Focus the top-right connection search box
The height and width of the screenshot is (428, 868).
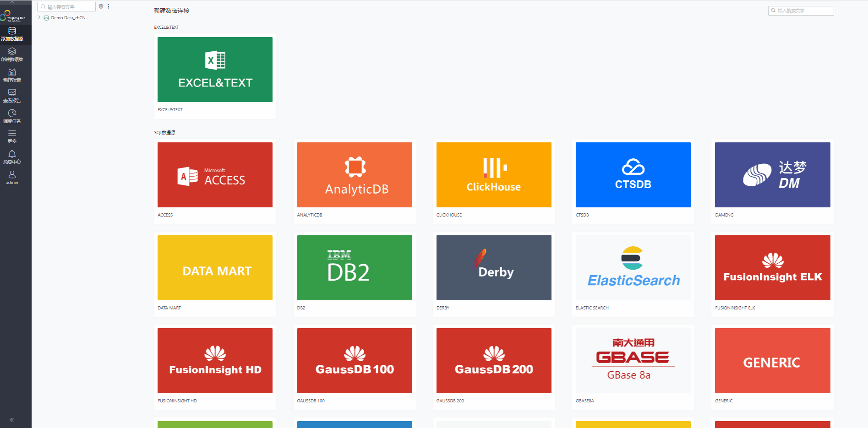point(801,11)
